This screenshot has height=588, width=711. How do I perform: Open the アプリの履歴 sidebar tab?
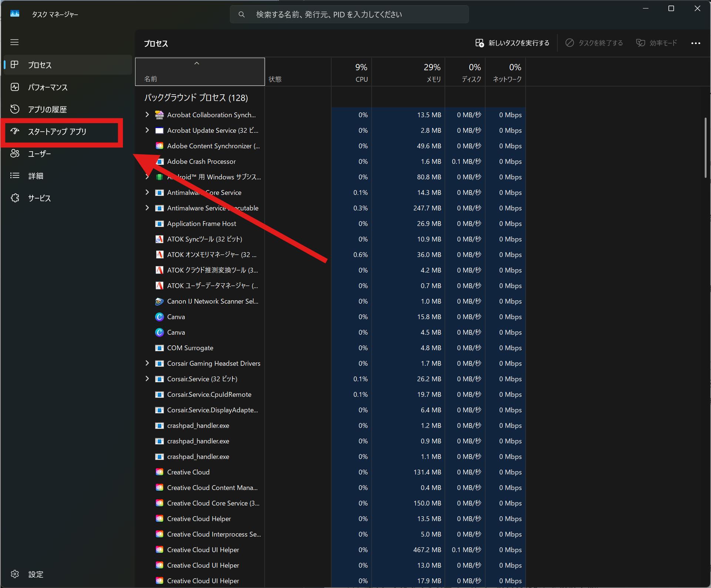click(68, 109)
